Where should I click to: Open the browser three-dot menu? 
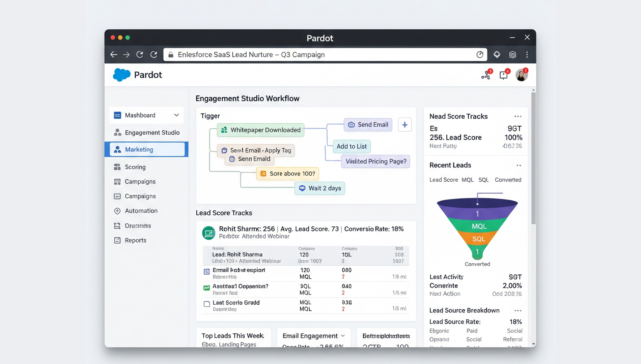(x=527, y=55)
